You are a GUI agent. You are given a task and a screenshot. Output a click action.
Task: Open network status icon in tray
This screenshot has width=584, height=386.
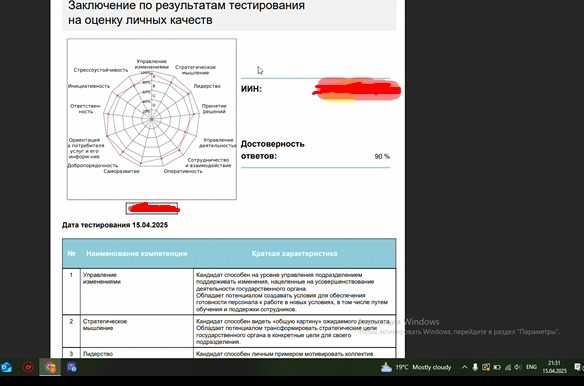[507, 367]
